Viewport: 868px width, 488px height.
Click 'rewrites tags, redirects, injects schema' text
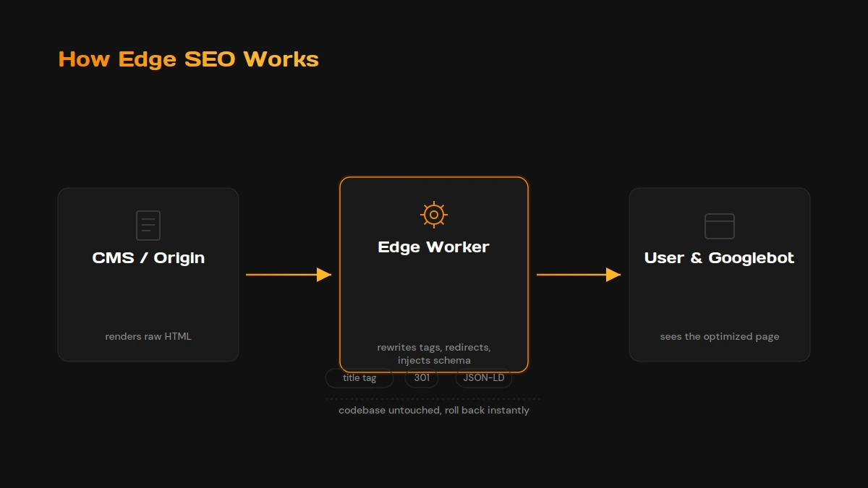tap(434, 354)
